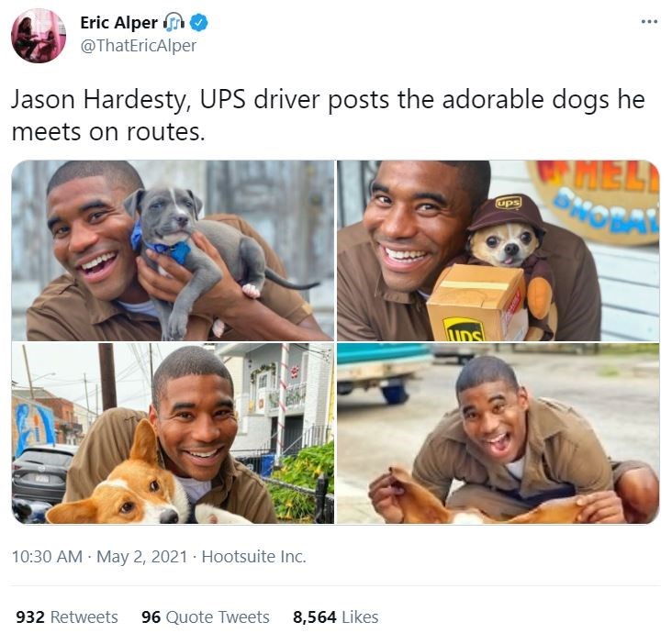The height and width of the screenshot is (633, 672).
Task: View the 8,564 Likes list
Action: [x=336, y=617]
